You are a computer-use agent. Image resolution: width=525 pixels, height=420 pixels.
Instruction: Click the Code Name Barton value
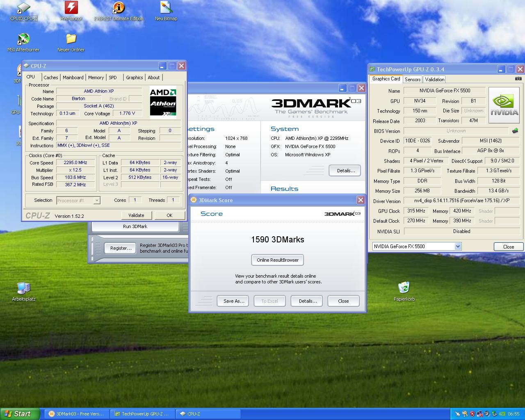(78, 99)
